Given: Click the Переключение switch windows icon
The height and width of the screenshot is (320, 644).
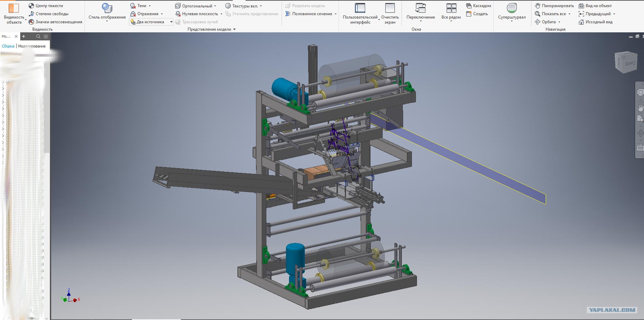Looking at the screenshot, I should (x=420, y=8).
